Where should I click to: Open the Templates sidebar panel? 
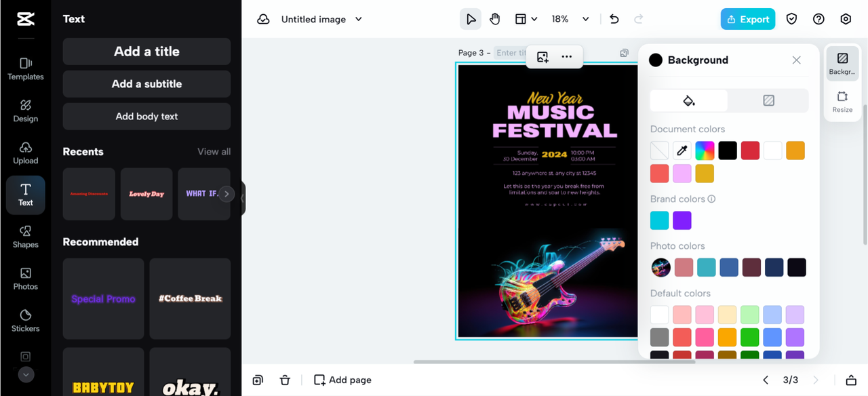pyautogui.click(x=26, y=69)
